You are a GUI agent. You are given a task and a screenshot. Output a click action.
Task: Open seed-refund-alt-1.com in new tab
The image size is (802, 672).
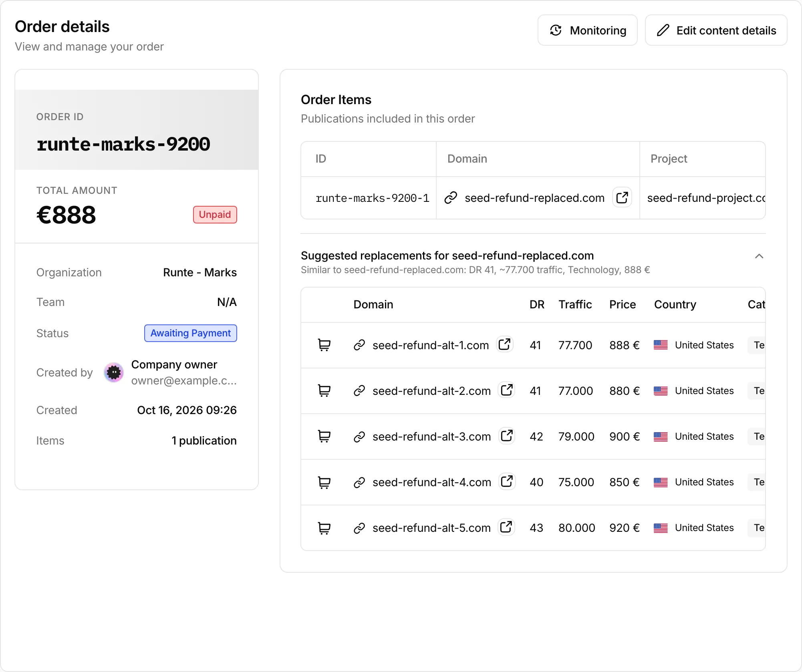click(505, 344)
